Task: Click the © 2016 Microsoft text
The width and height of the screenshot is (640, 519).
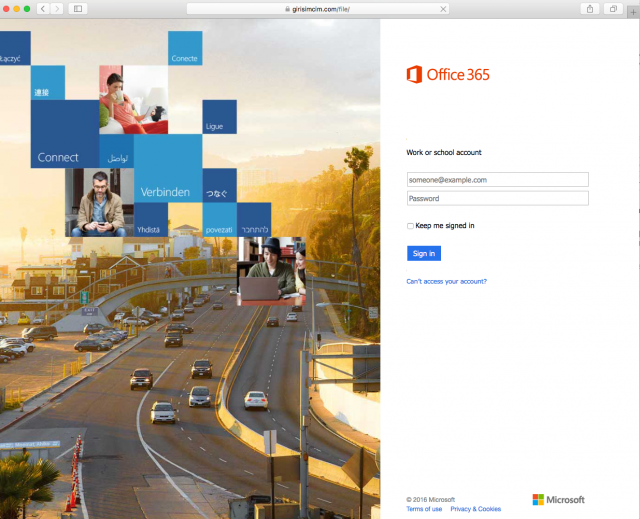Action: tap(430, 499)
